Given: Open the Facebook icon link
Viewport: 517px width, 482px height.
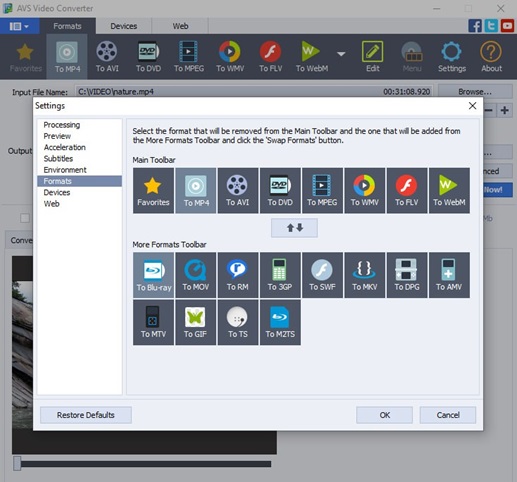Looking at the screenshot, I should 475,26.
